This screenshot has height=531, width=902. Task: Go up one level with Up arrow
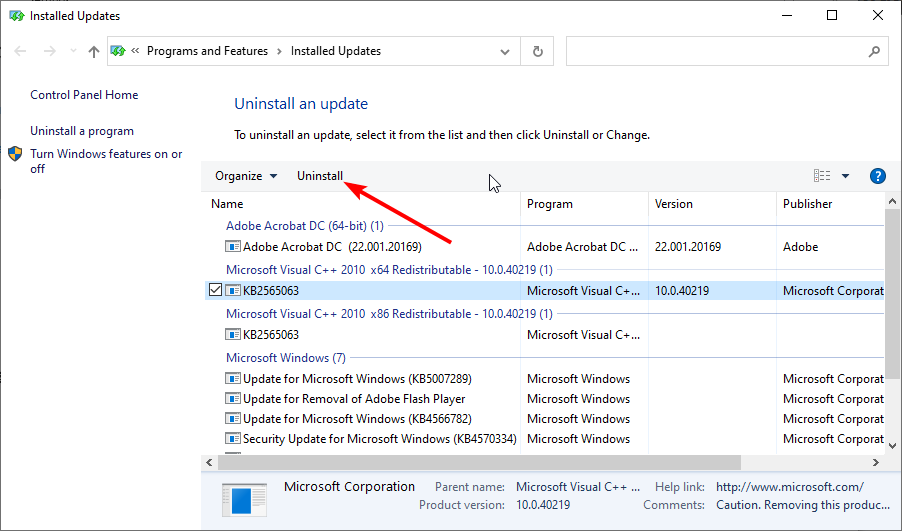point(94,51)
